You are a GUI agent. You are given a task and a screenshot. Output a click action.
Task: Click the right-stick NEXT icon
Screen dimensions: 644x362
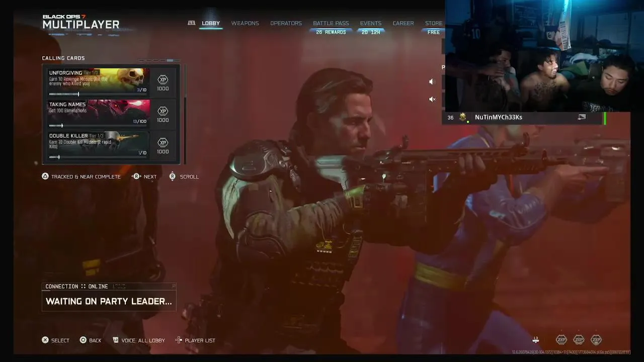coord(136,176)
